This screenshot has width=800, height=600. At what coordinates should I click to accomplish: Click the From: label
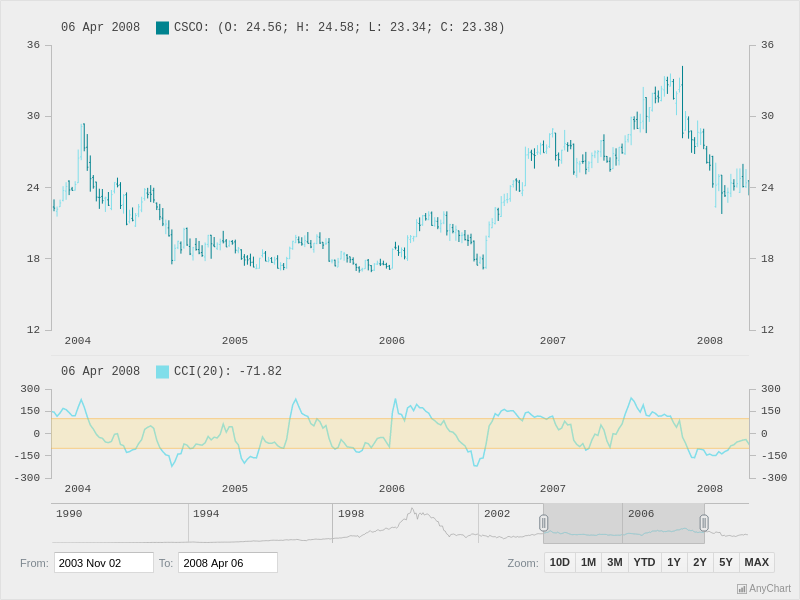point(34,563)
